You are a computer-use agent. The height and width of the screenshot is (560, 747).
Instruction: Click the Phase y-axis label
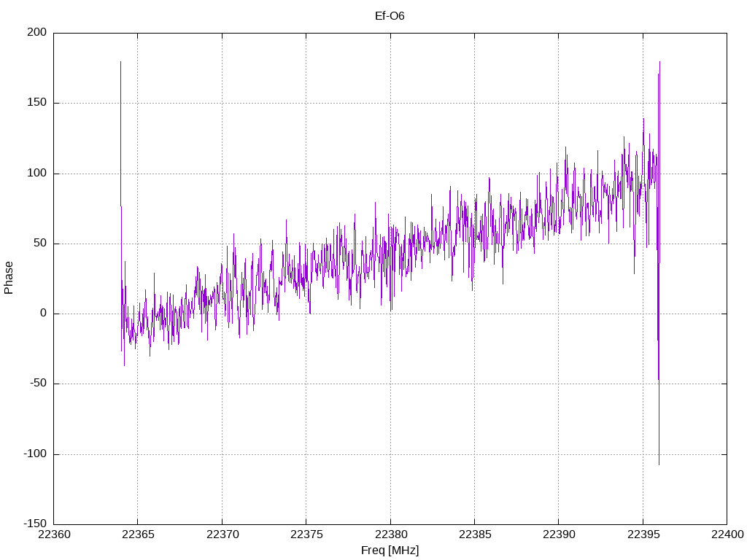pyautogui.click(x=9, y=278)
